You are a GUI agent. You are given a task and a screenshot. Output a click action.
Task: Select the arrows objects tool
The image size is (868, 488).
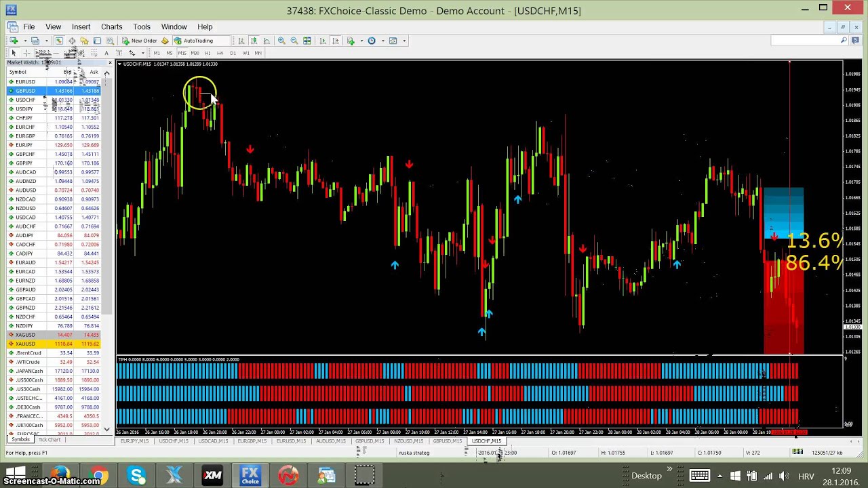132,53
